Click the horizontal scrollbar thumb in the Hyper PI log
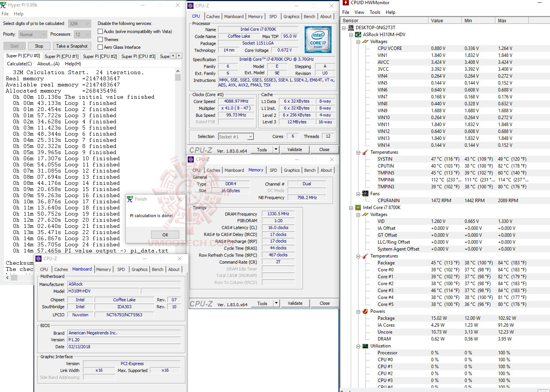550x392 pixels. click(14, 278)
